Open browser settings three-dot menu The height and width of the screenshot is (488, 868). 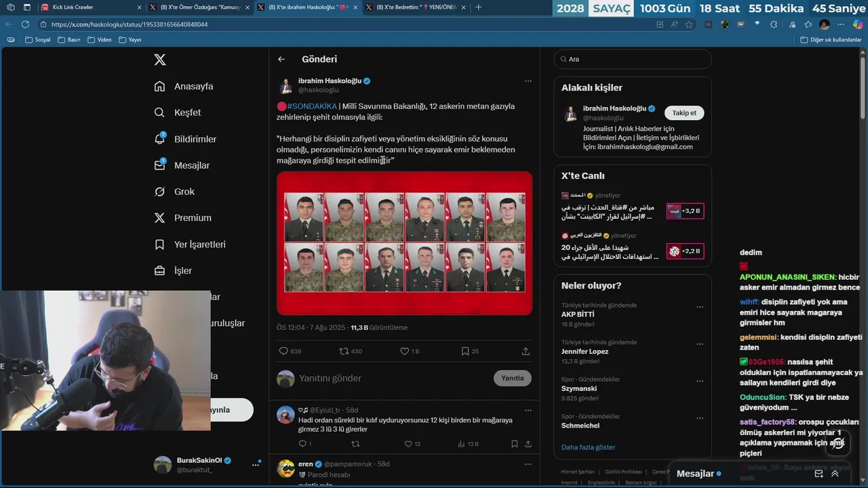(841, 24)
